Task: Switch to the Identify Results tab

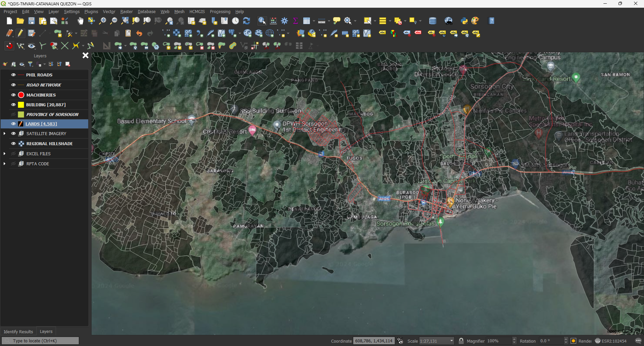Action: click(18, 332)
